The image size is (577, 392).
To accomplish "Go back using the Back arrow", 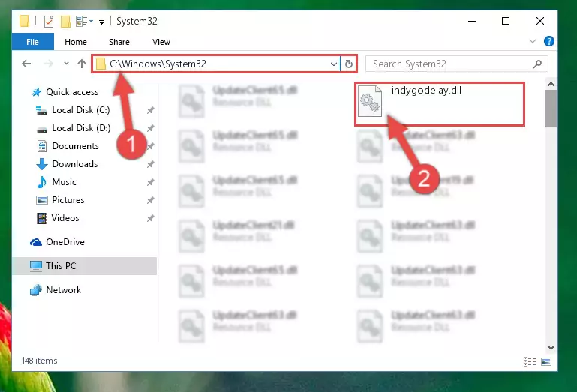I will [26, 64].
